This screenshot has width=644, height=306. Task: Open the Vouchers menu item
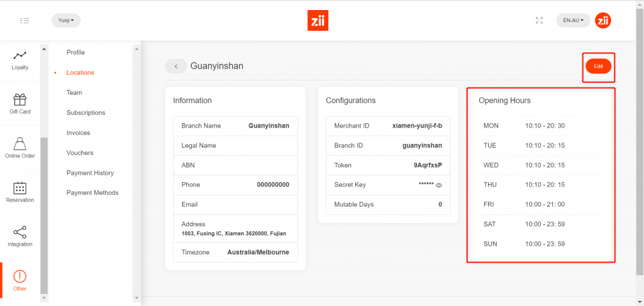click(80, 153)
